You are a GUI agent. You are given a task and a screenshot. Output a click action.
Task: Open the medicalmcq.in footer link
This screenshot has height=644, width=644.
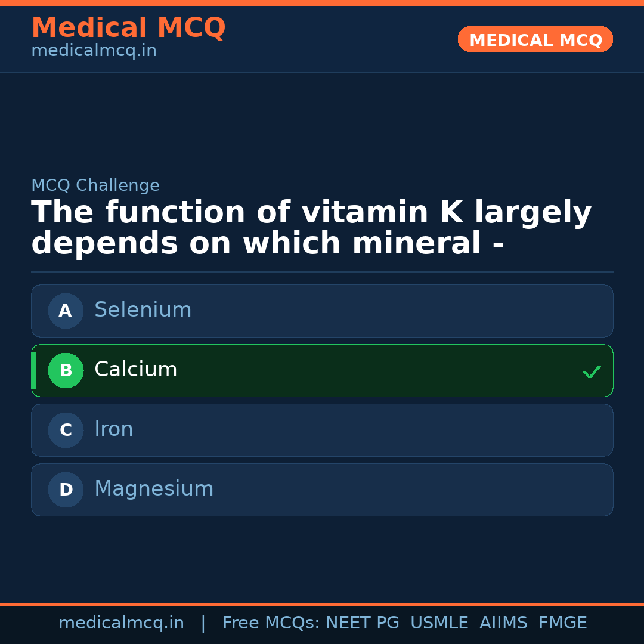[x=122, y=622]
